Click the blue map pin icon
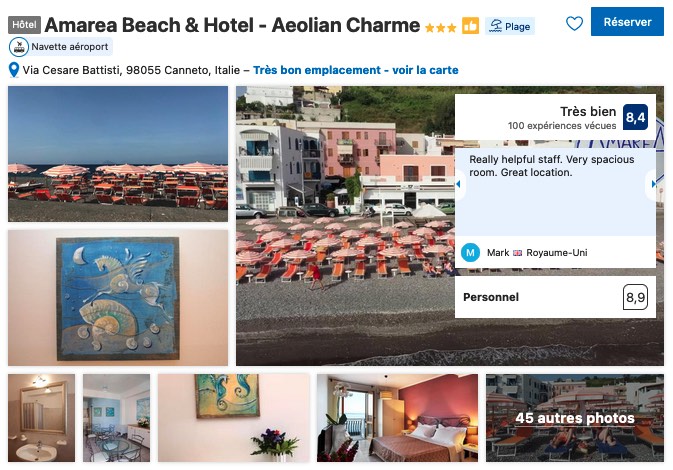This screenshot has width=673, height=470. tap(14, 70)
